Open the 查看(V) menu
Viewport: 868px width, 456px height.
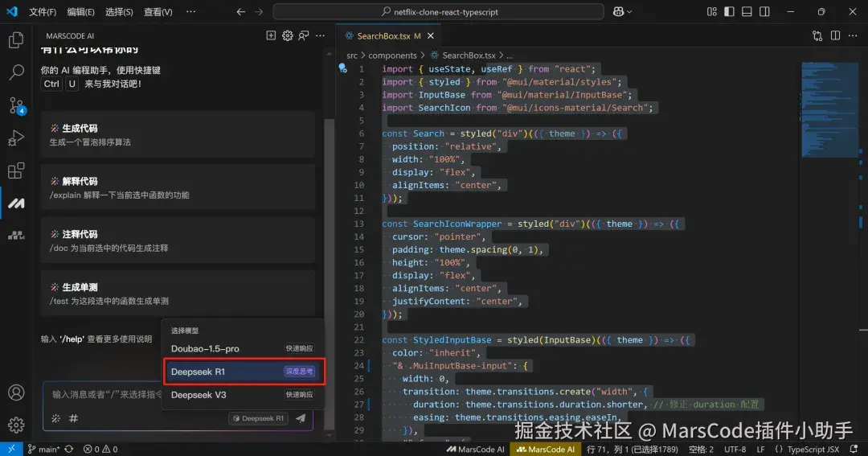pos(158,11)
